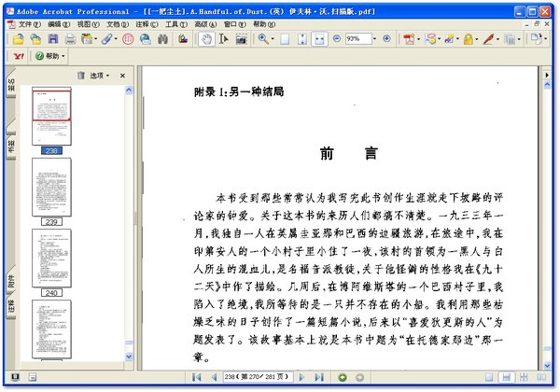
Task: Switch to Facing pages layout
Action: (x=541, y=377)
